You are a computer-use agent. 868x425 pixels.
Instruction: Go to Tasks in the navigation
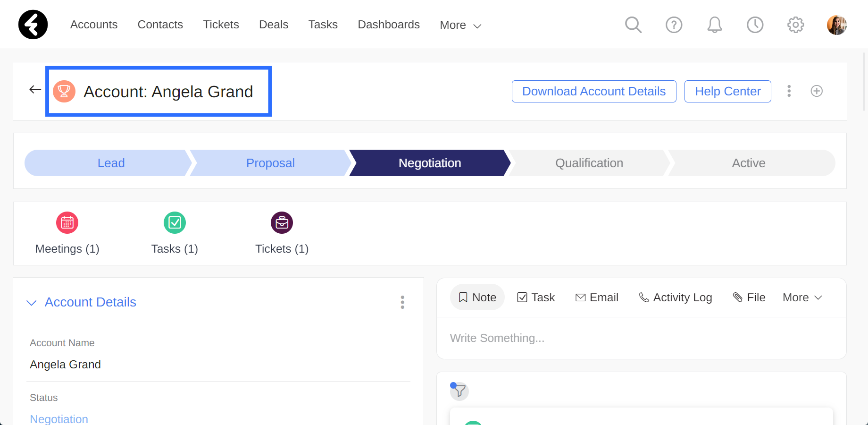(x=323, y=25)
